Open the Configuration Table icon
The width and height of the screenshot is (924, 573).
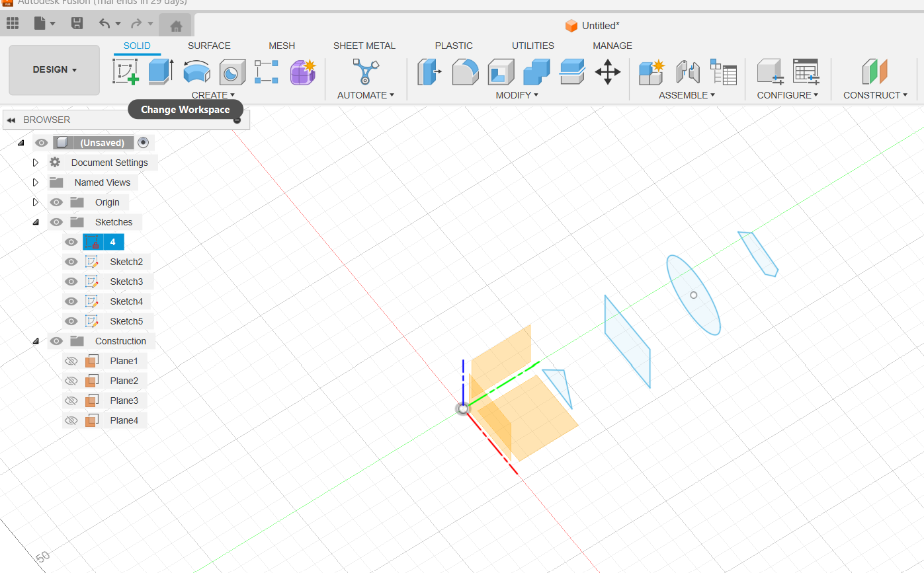click(806, 71)
